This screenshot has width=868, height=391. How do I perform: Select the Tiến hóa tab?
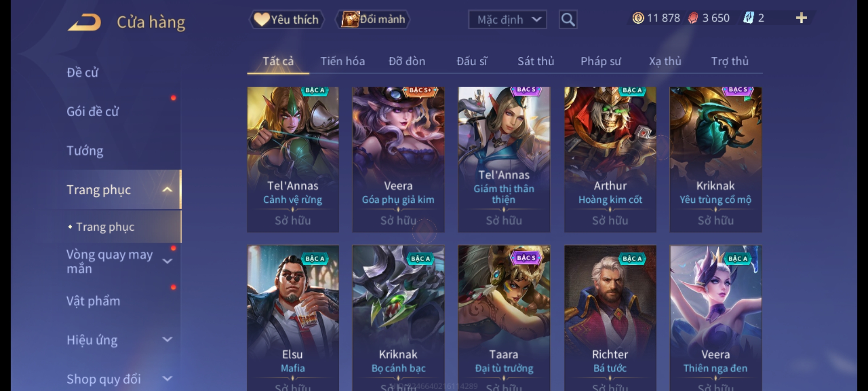342,61
